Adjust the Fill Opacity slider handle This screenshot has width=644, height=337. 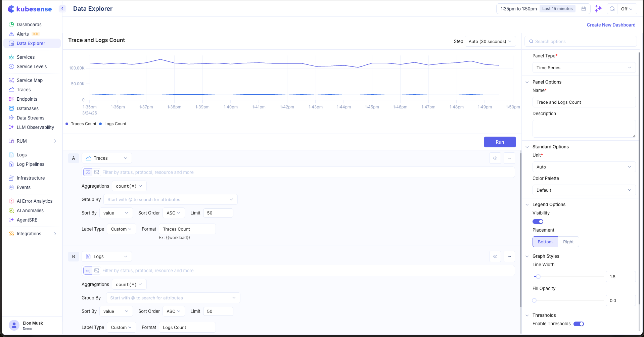(534, 300)
